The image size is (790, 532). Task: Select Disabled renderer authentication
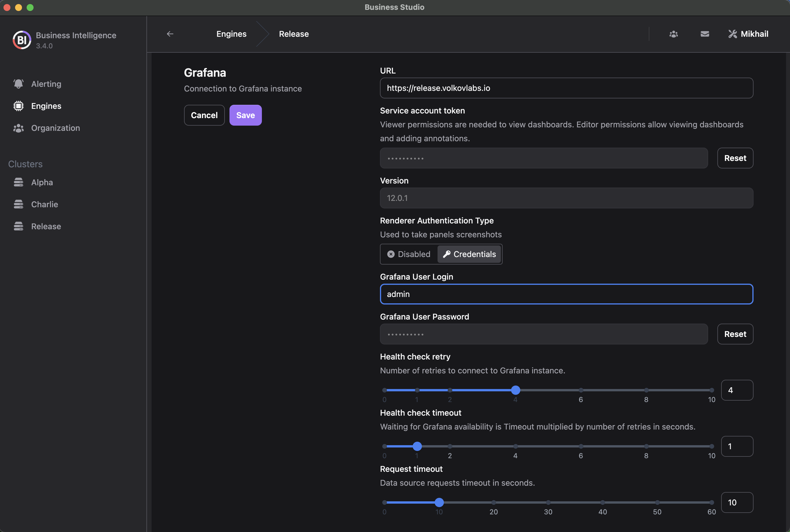click(409, 254)
